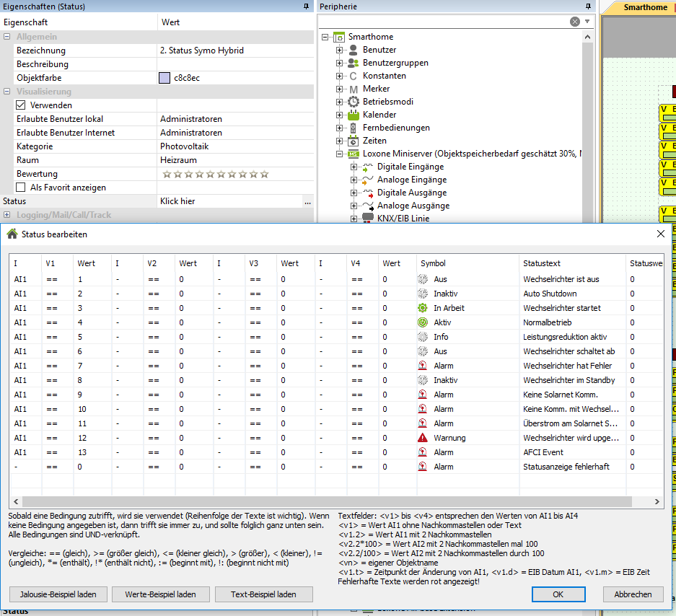This screenshot has height=616, width=676.
Task: Switch to the Smarthome tab
Action: point(645,7)
